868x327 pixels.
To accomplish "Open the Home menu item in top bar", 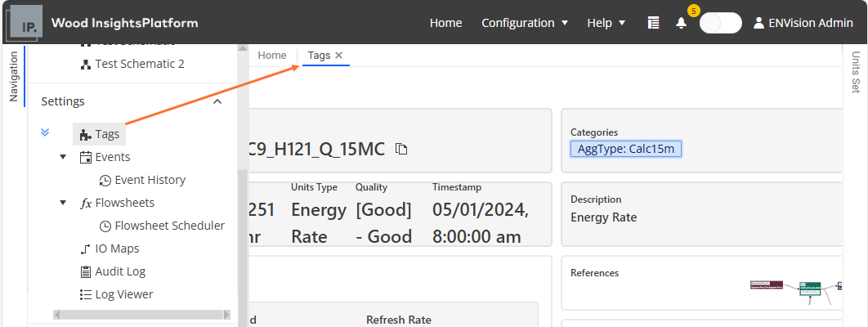I will pos(445,23).
